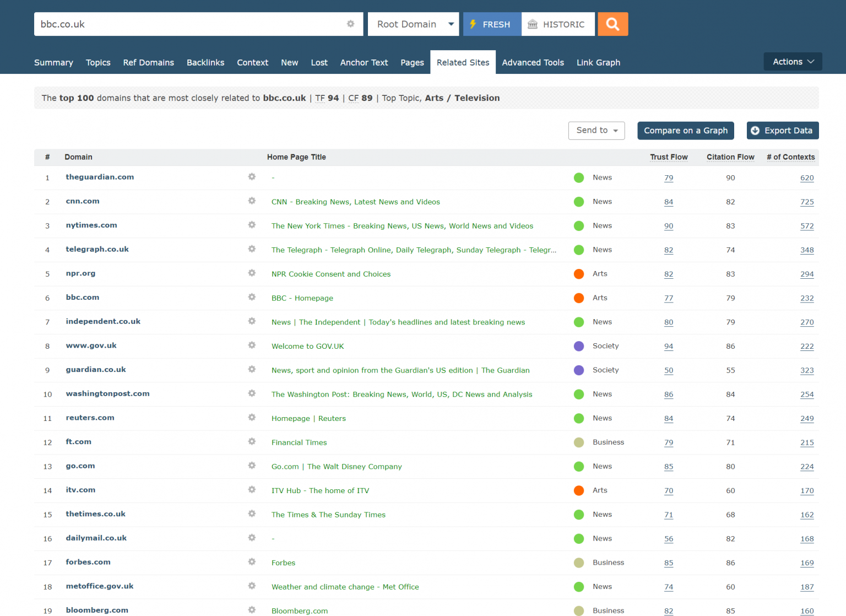Open the Send to dropdown
Image resolution: width=846 pixels, height=616 pixels.
click(x=596, y=131)
